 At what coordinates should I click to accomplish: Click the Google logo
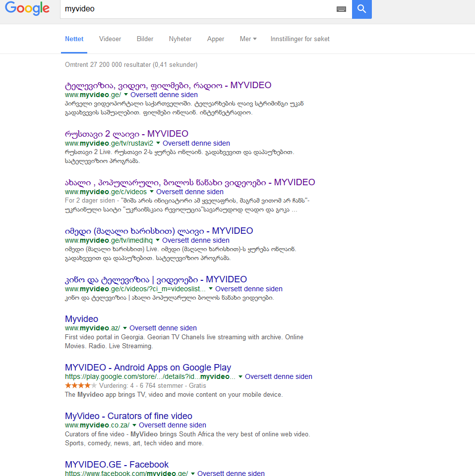(x=27, y=8)
